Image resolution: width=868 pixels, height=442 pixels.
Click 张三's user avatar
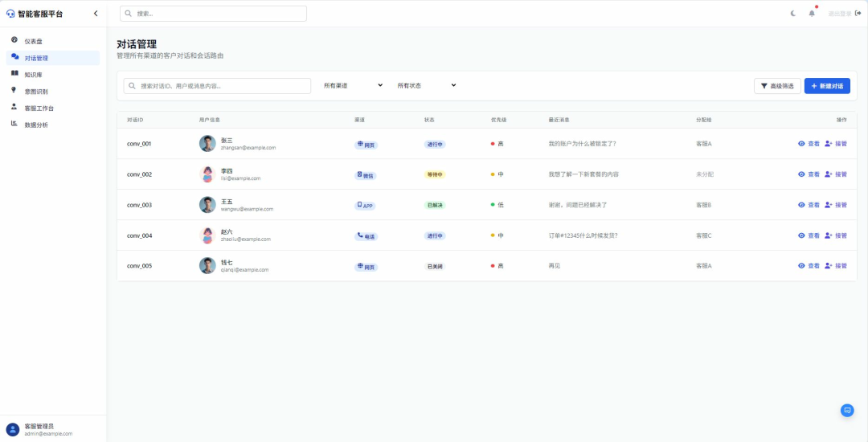point(207,144)
